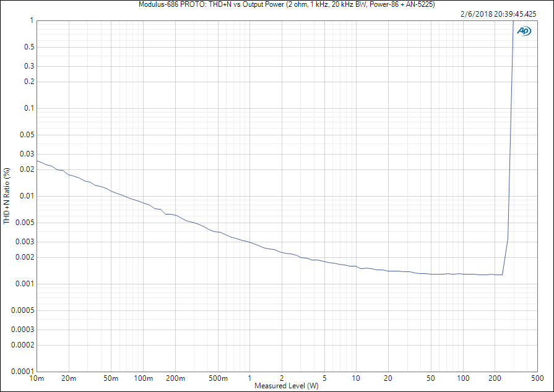Screen dimensions: 554x392
Task: Click the y-axis value 0.0005
Action: pyautogui.click(x=24, y=310)
